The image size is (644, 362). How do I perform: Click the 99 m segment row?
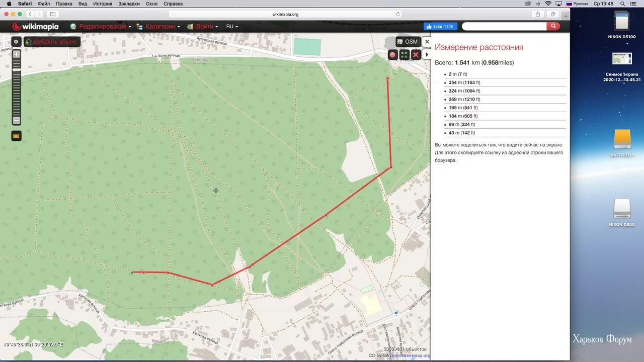point(505,124)
